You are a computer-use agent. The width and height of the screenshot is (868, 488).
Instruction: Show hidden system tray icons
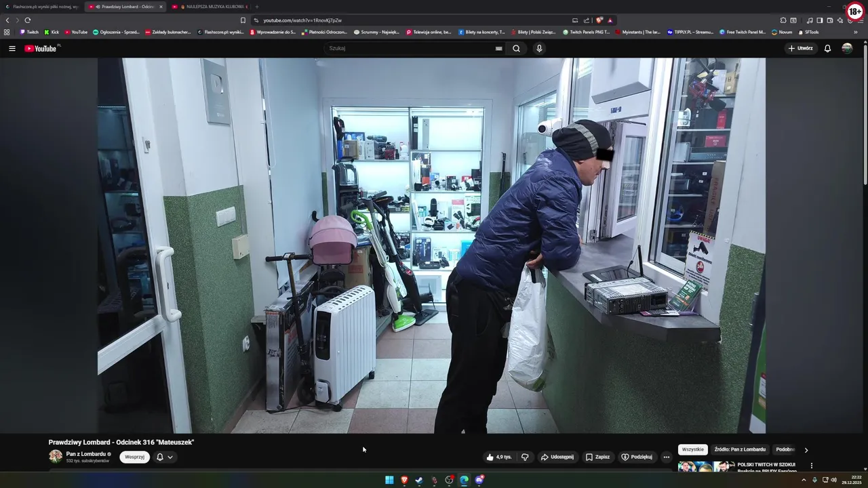point(804,480)
